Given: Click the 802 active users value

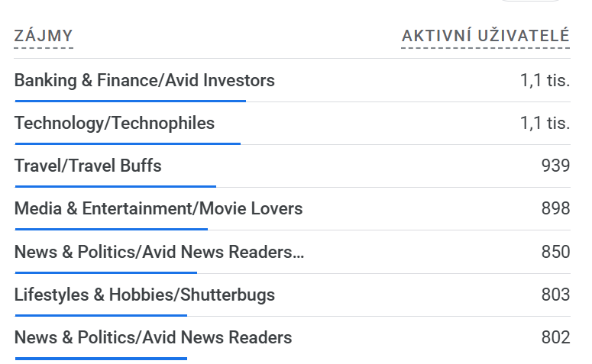Looking at the screenshot, I should coord(556,337).
